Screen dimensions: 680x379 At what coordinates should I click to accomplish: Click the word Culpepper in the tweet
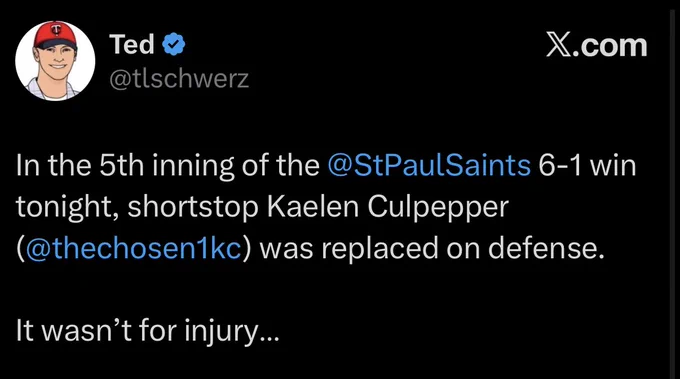point(438,209)
